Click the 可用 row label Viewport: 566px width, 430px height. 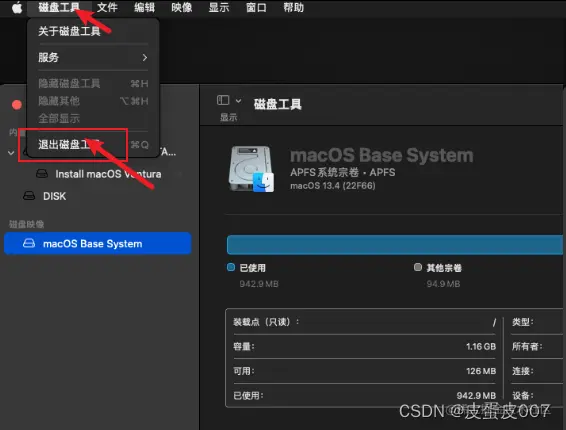tap(244, 371)
